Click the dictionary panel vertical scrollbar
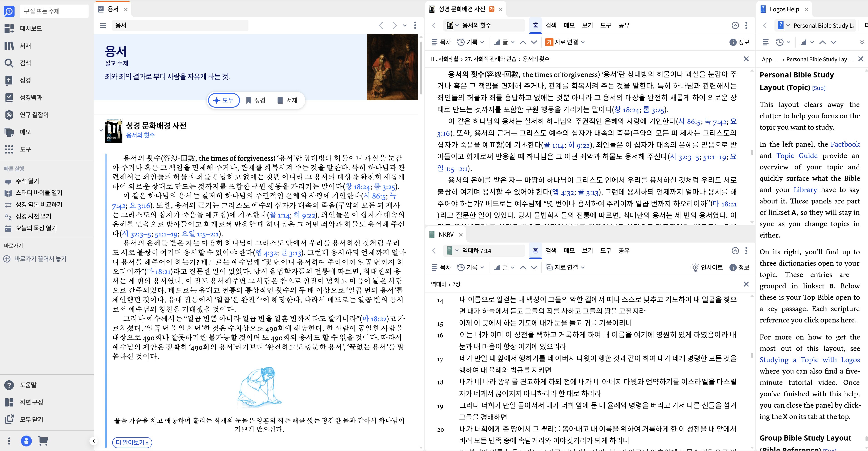This screenshot has height=451, width=868. tap(752, 152)
